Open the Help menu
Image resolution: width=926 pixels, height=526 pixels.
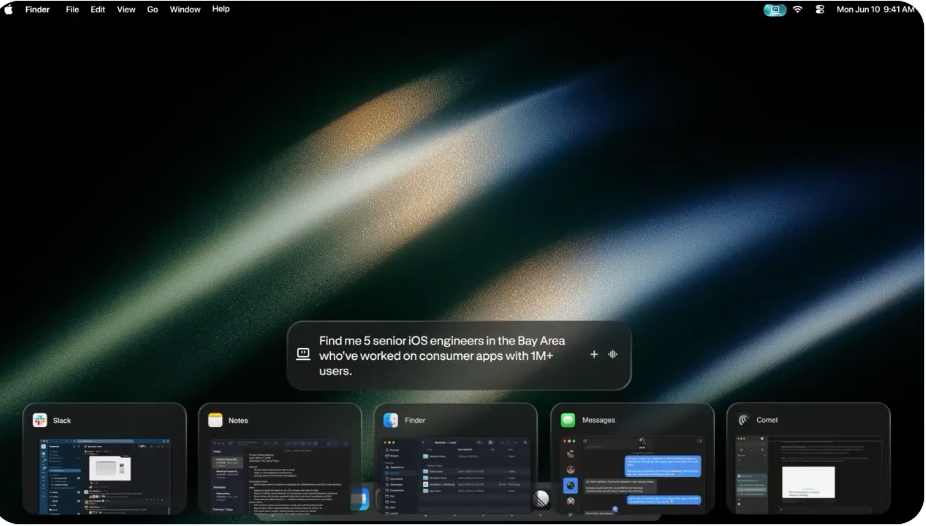[x=221, y=9]
